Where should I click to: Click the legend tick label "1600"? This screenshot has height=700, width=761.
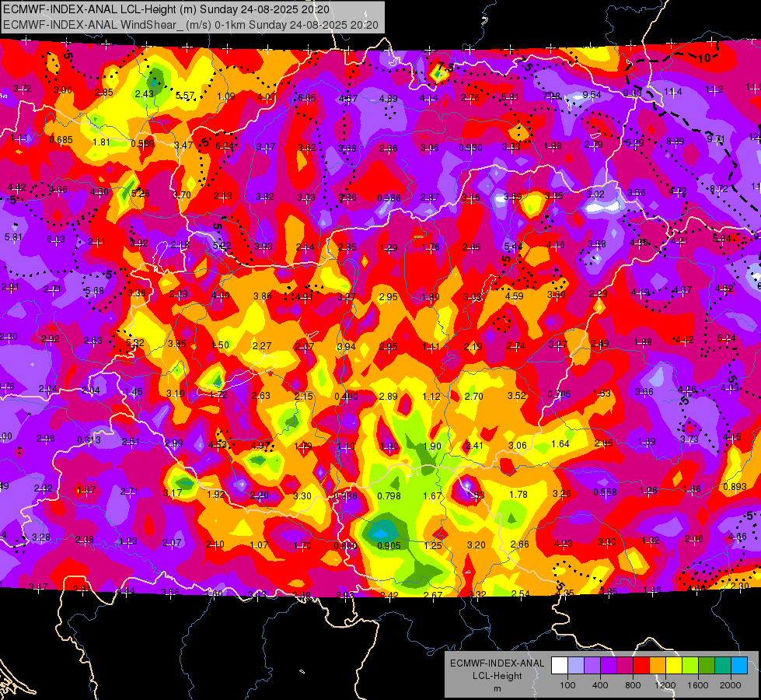(x=698, y=685)
